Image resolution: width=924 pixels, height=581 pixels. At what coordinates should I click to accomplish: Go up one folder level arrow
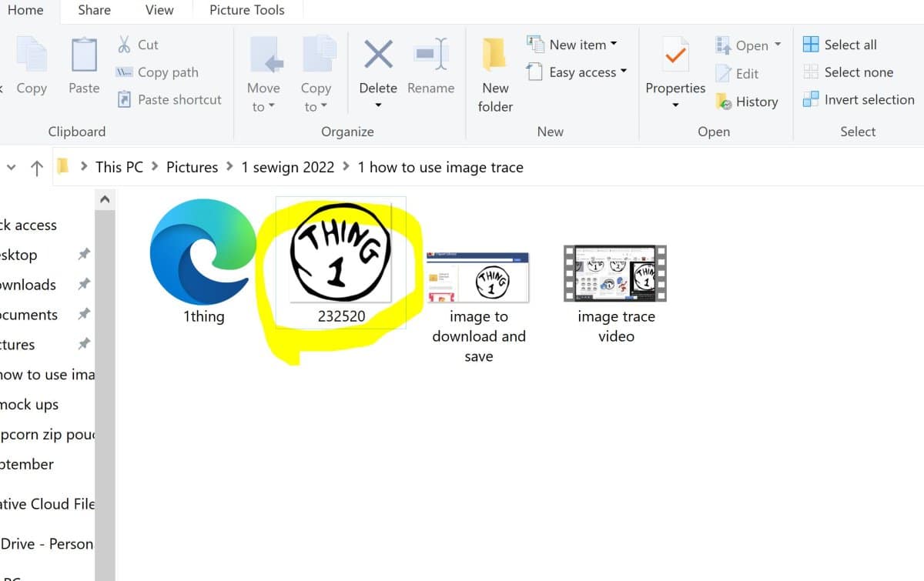click(36, 168)
